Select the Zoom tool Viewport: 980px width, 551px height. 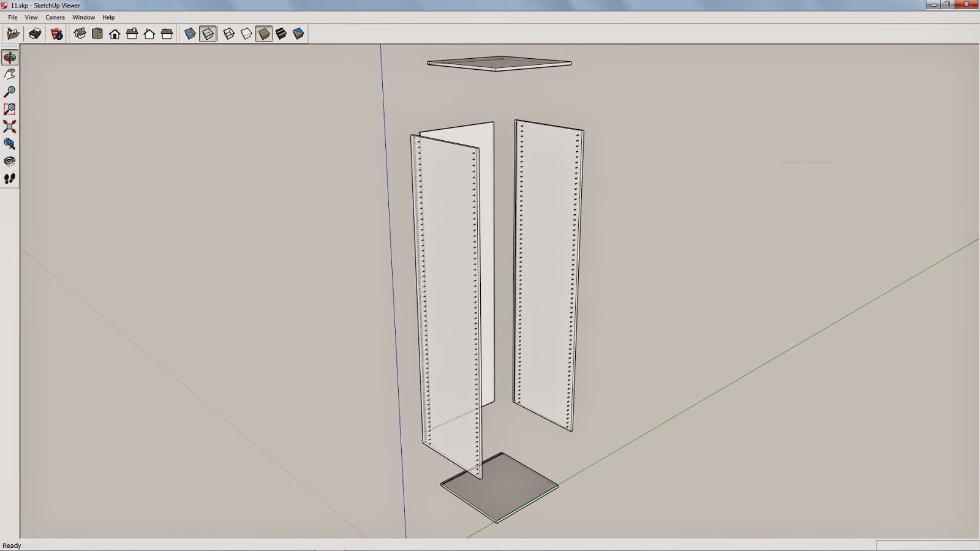point(9,92)
